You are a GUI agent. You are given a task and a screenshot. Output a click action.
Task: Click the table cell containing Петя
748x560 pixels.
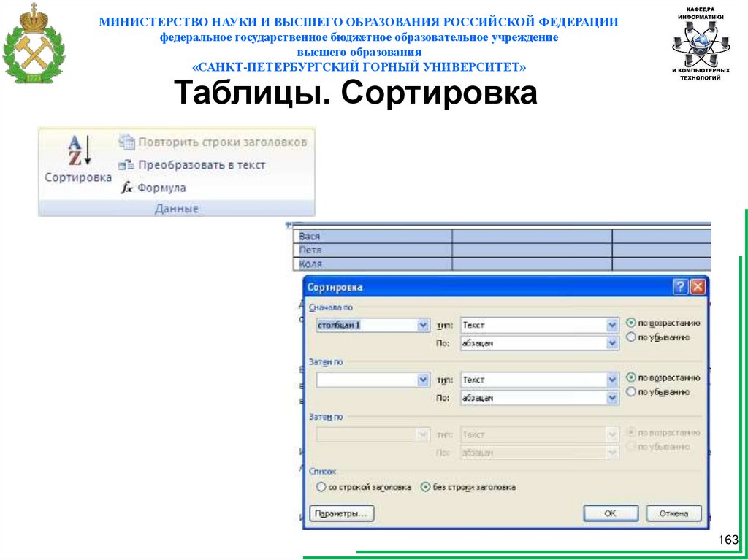372,250
